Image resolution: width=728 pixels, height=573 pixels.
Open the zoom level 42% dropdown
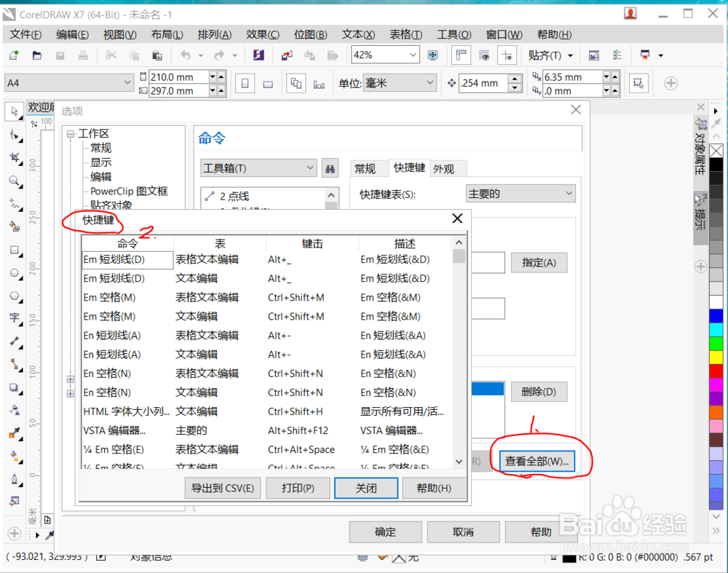point(413,55)
